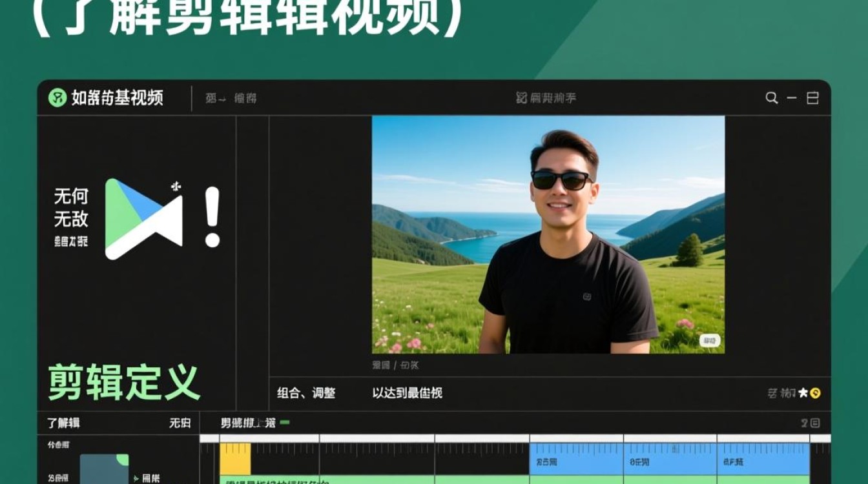Select the middle blue clip on the timeline
This screenshot has height=484, width=868.
pyautogui.click(x=670, y=459)
